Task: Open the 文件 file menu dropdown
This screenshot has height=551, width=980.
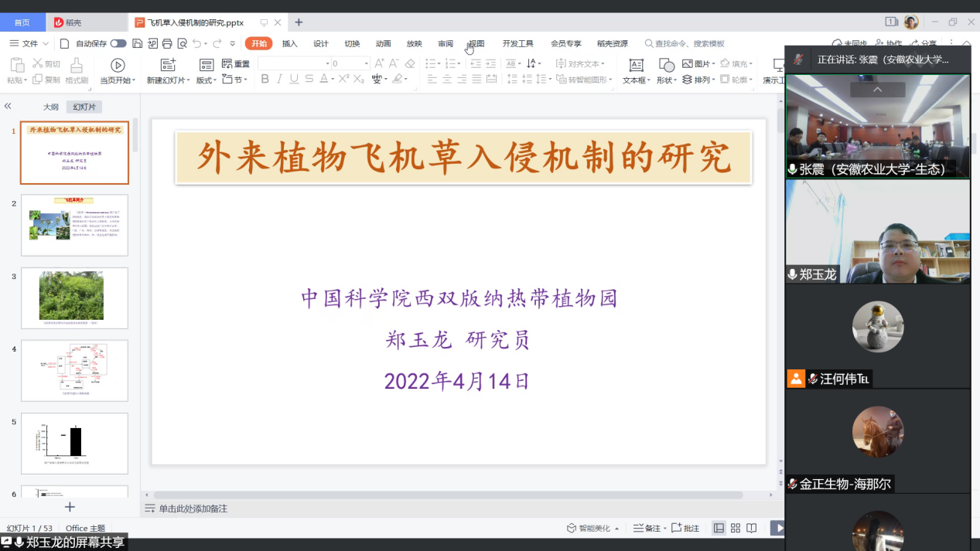Action: 29,44
